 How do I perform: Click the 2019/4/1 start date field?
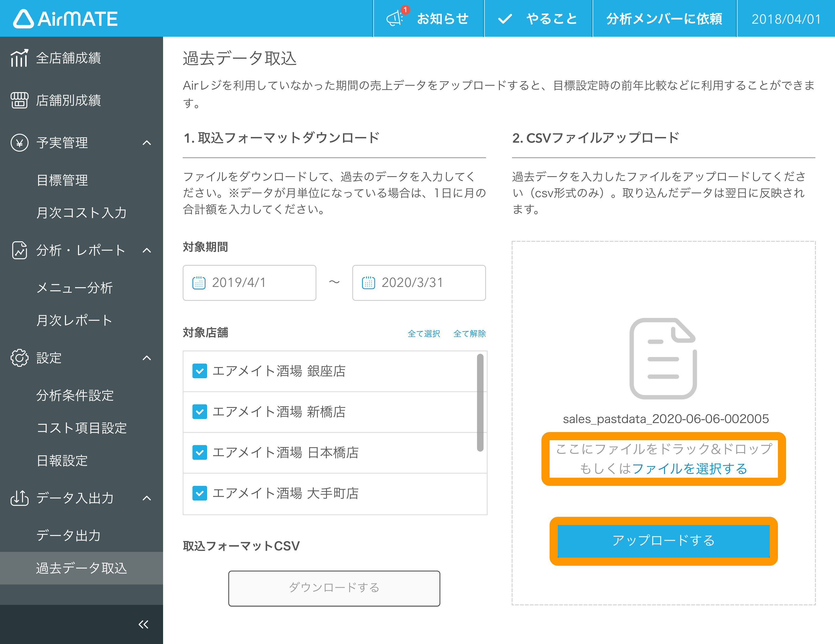point(249,283)
